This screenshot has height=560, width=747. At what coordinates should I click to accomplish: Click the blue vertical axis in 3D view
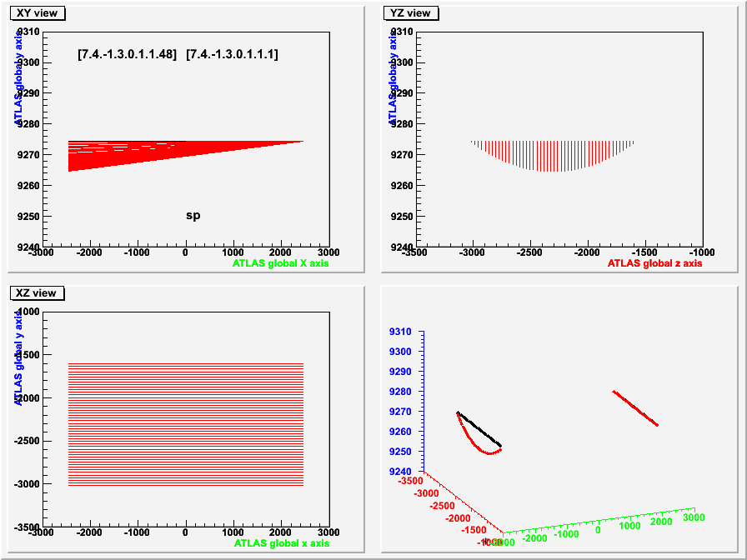tap(423, 400)
